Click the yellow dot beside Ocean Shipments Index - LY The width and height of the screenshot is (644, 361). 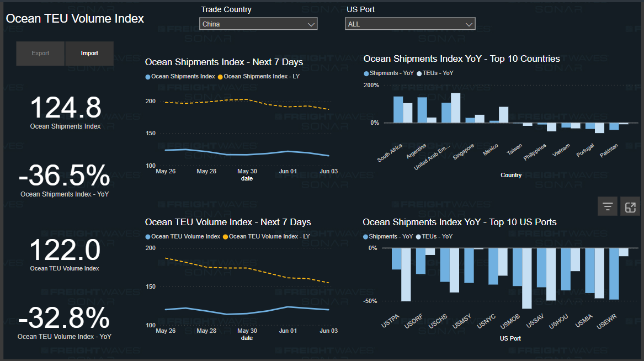click(219, 76)
